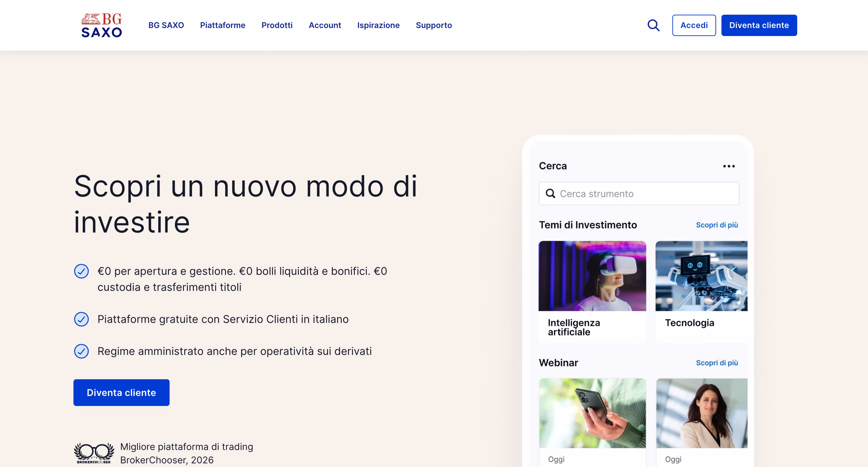This screenshot has height=467, width=868.
Task: Click the Temi di Investimento heading
Action: (588, 225)
